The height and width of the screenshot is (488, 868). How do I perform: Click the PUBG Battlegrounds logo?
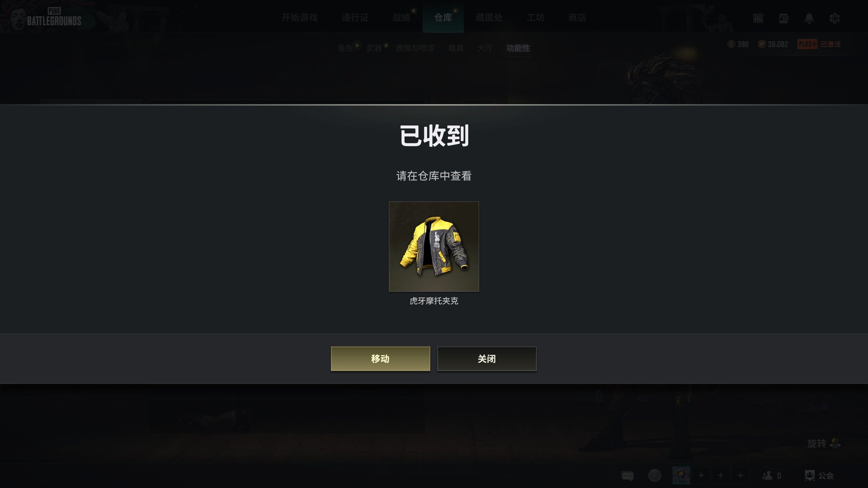pos(54,17)
